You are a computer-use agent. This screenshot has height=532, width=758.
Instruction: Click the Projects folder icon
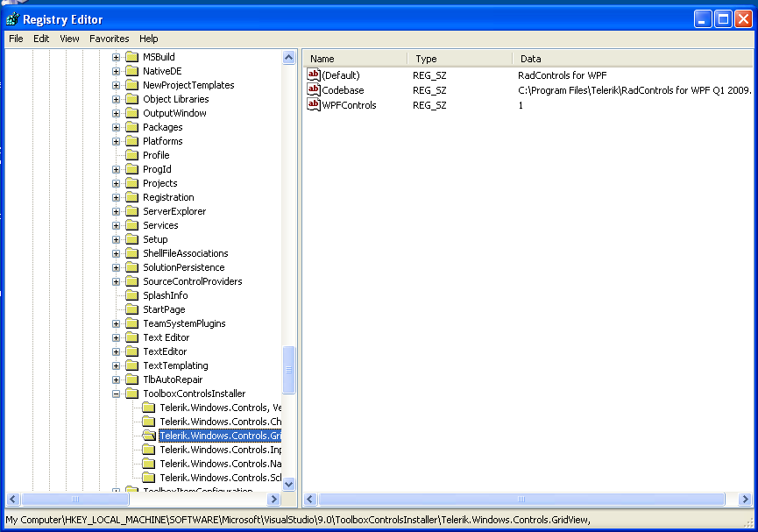coord(132,183)
